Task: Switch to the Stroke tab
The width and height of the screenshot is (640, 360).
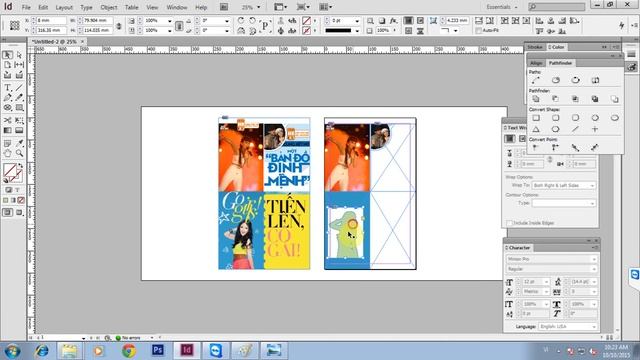Action: pyautogui.click(x=534, y=47)
